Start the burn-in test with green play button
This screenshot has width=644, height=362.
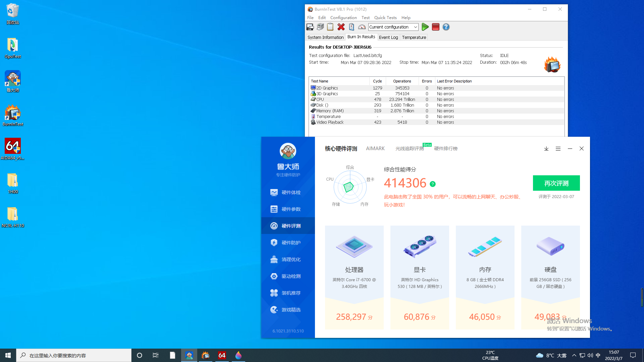(425, 27)
